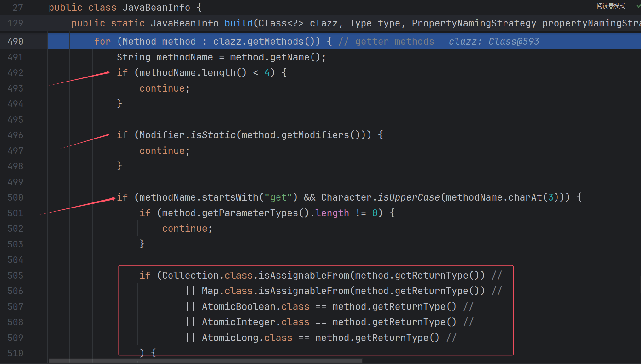Click the "get" string literal

(x=278, y=197)
